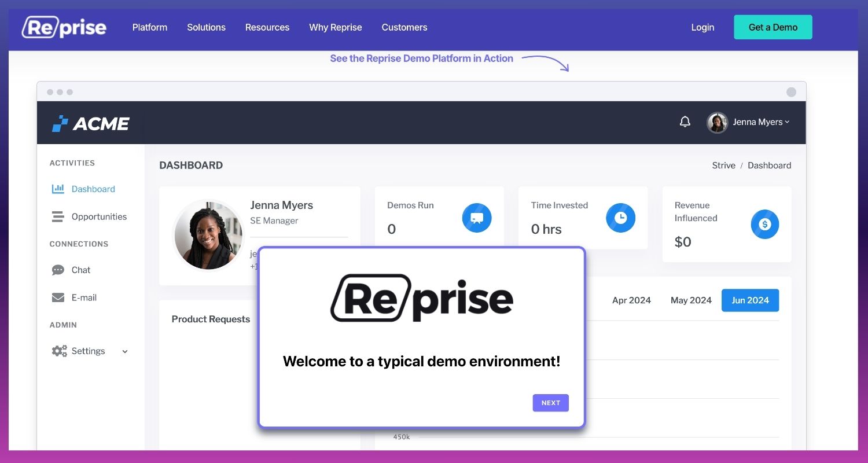868x463 pixels.
Task: Click the DASHBOARD page title
Action: tap(191, 166)
